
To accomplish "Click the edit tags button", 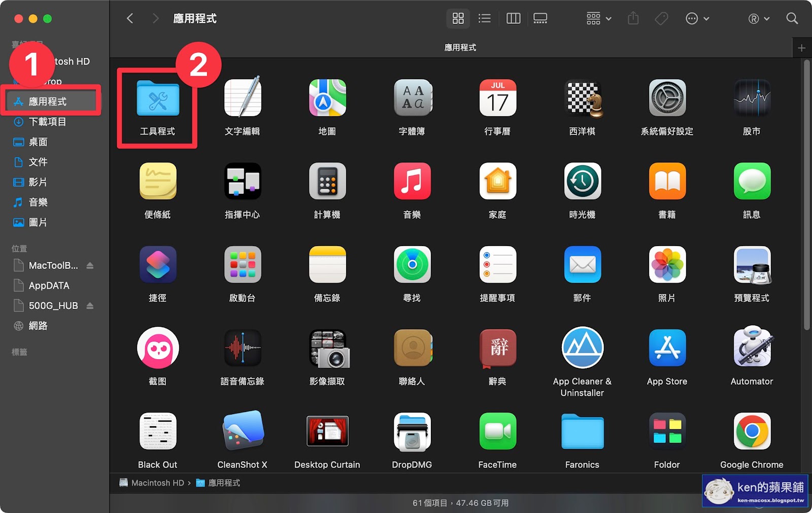I will (661, 19).
